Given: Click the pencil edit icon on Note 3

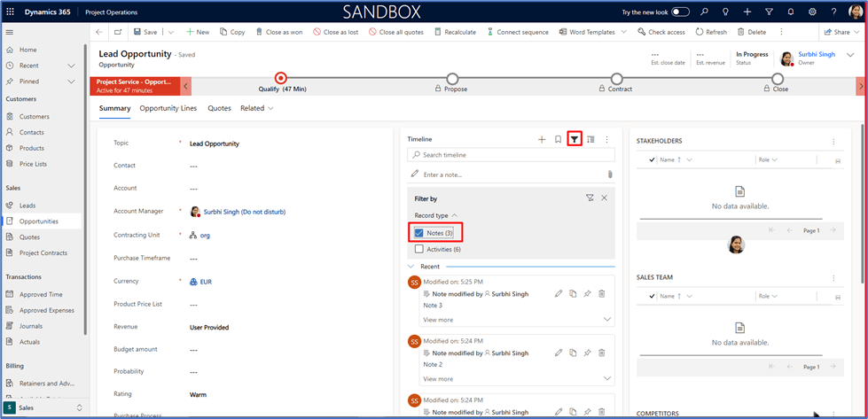Looking at the screenshot, I should tap(558, 293).
